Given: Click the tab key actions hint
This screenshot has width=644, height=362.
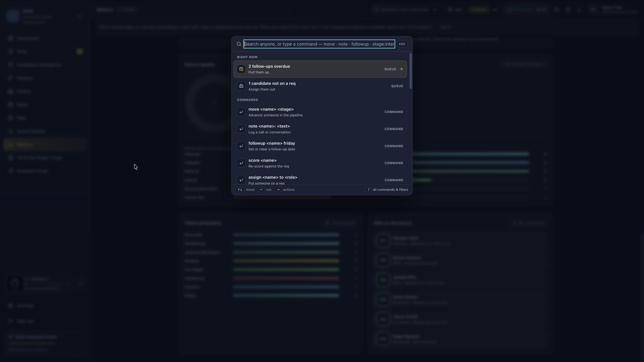Looking at the screenshot, I should click(x=278, y=190).
